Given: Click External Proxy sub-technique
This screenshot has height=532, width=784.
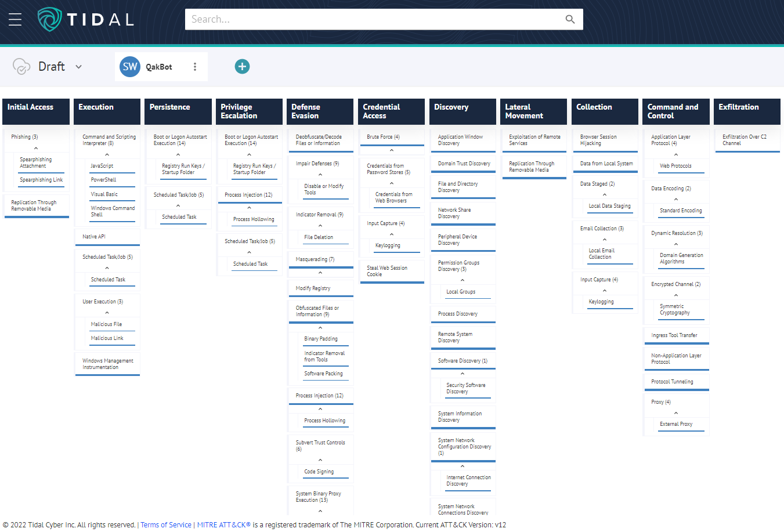Looking at the screenshot, I should [x=682, y=425].
